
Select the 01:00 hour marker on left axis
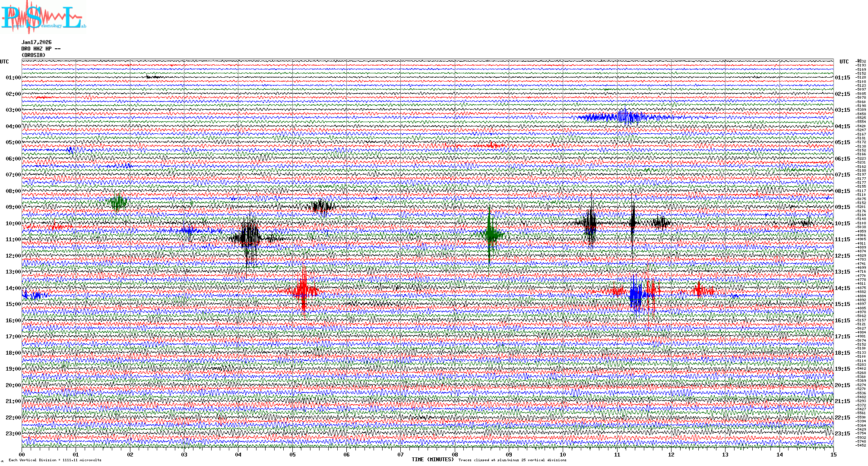pyautogui.click(x=13, y=78)
